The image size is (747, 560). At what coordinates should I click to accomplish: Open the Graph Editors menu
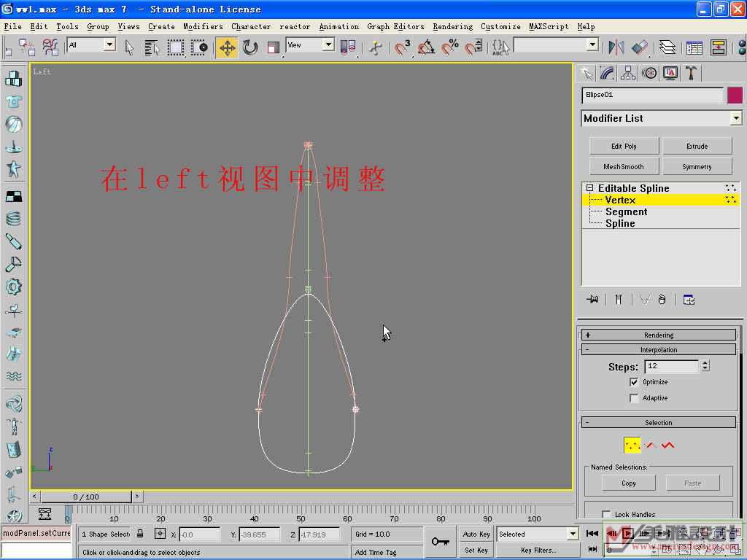(x=395, y=27)
